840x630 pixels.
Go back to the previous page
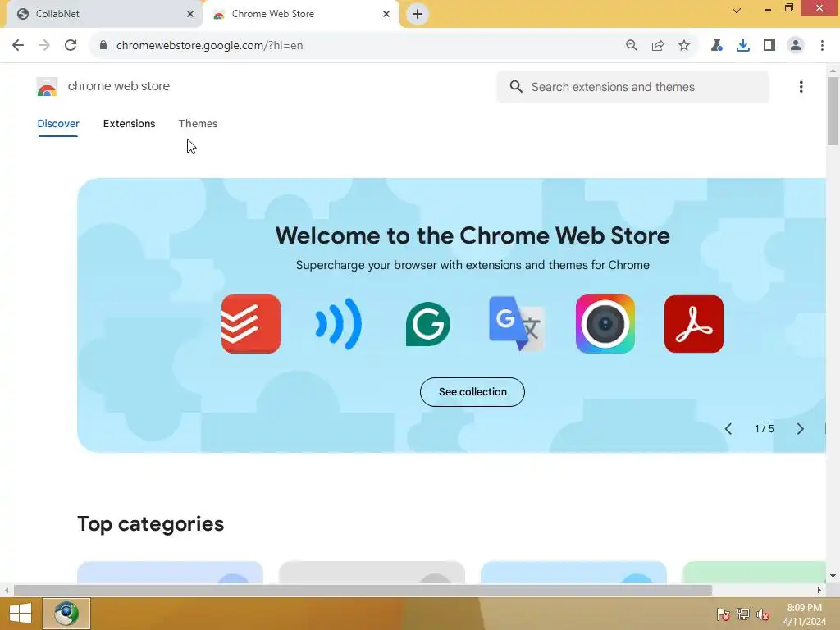18,46
